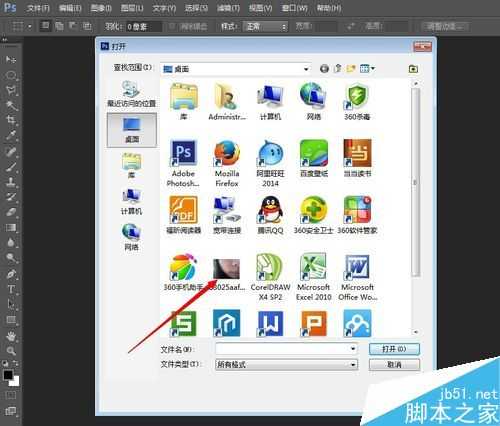Click the Go Back icon in dialog

pyautogui.click(x=324, y=69)
